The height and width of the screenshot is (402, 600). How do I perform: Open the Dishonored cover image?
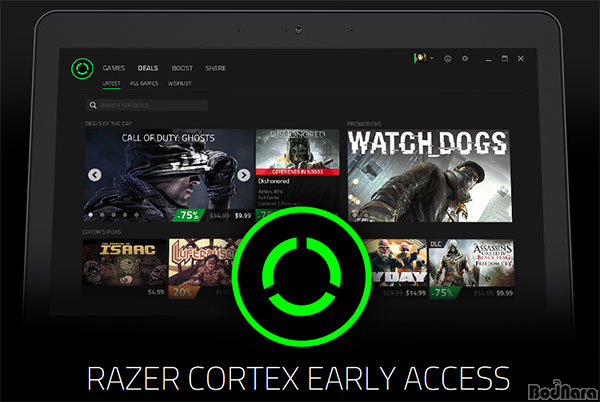[x=297, y=149]
